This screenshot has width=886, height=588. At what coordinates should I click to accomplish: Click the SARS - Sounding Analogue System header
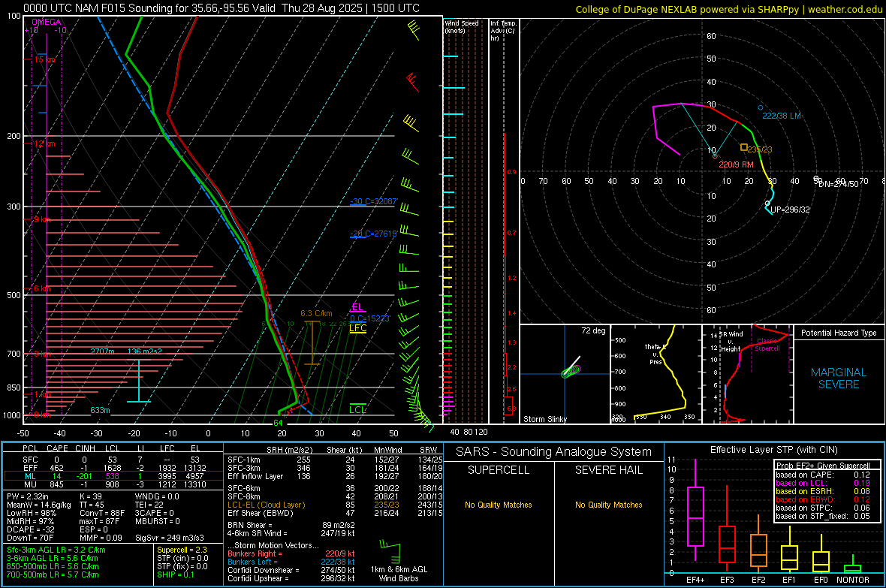point(553,452)
